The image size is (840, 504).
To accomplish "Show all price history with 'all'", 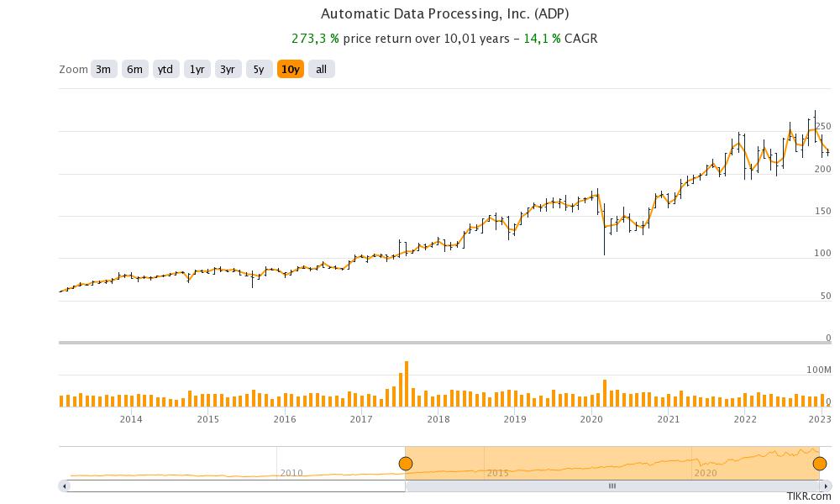I will tap(322, 69).
